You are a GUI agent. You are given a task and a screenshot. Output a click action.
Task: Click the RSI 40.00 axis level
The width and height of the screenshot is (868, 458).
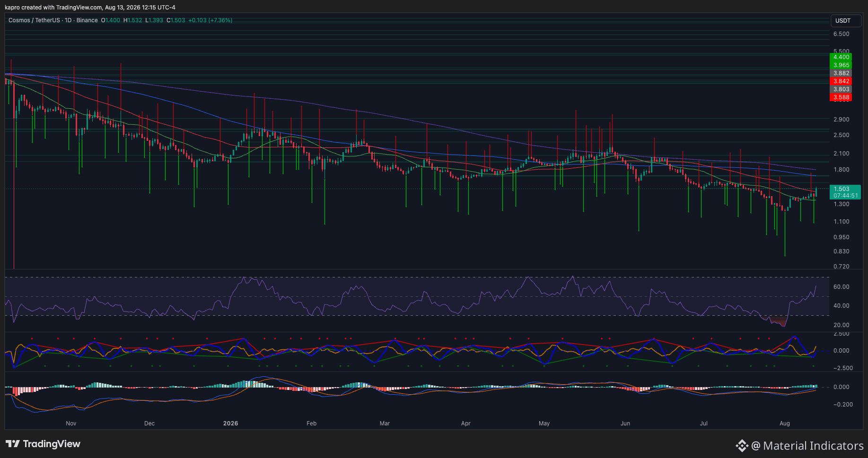(x=841, y=306)
